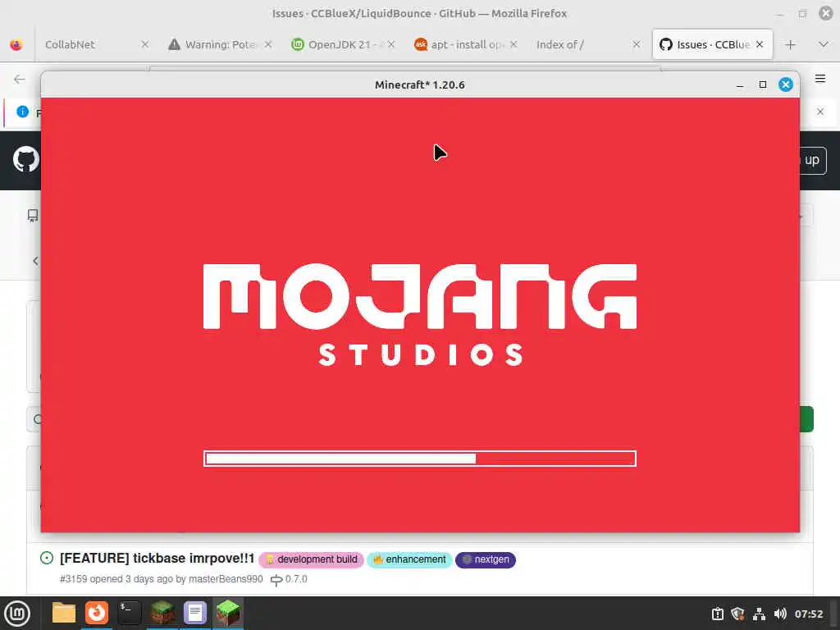Click the open issue status icon

point(47,558)
